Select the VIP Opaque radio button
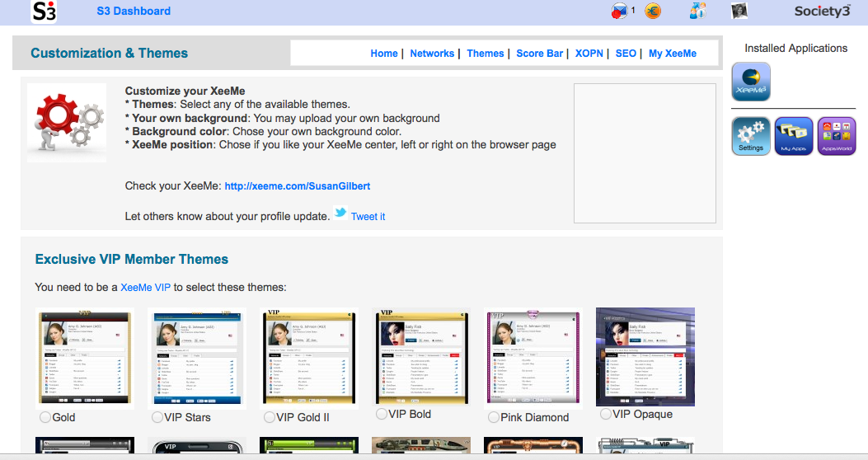This screenshot has height=460, width=868. [606, 414]
